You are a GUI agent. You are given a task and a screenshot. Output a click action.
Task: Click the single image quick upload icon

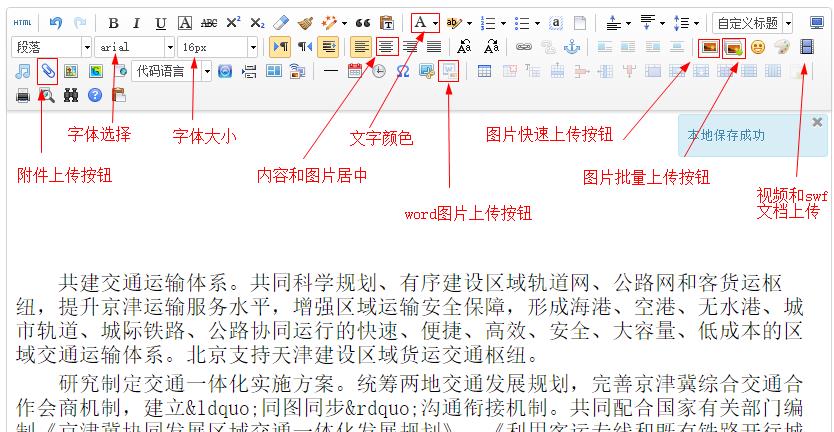pos(709,47)
